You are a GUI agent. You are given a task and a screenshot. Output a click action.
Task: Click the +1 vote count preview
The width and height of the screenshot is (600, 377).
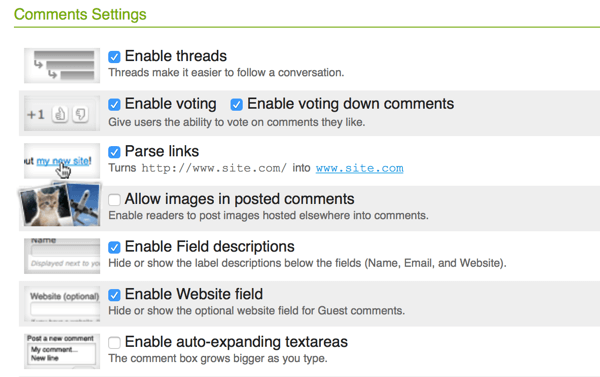[x=36, y=114]
